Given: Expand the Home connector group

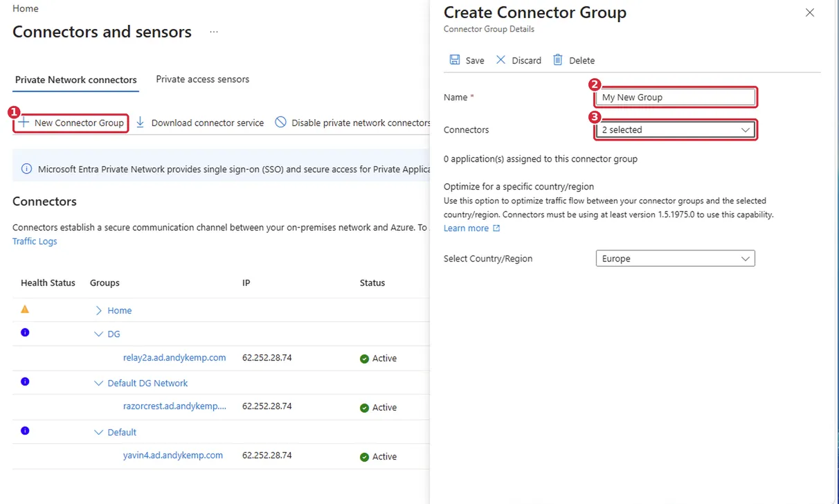Looking at the screenshot, I should pyautogui.click(x=99, y=311).
